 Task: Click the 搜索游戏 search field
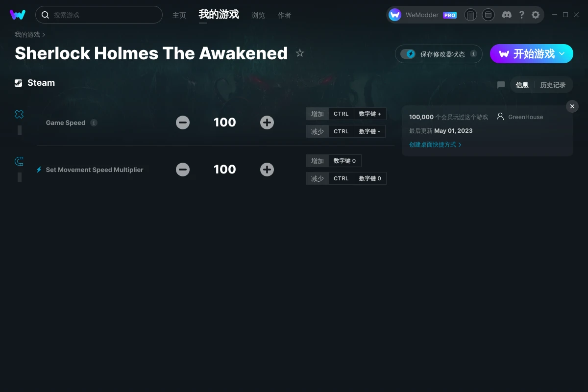pyautogui.click(x=99, y=15)
